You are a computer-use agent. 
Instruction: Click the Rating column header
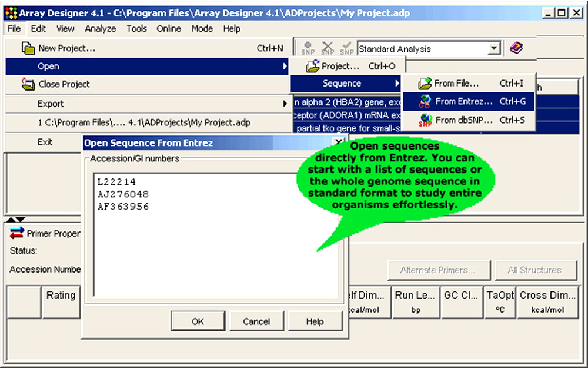pyautogui.click(x=61, y=302)
